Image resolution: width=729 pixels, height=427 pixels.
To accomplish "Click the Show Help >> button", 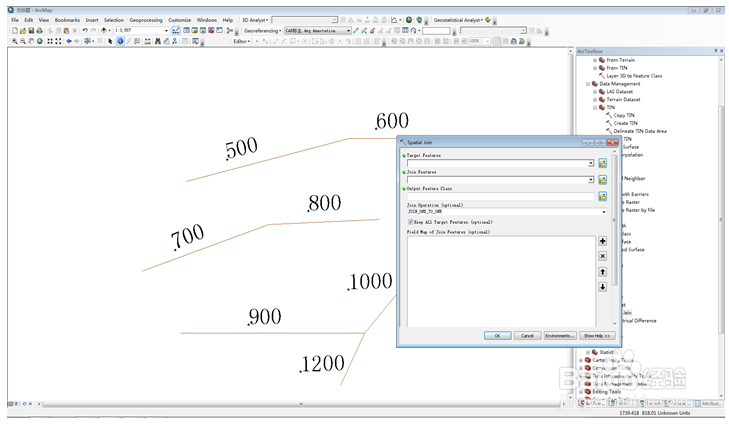I will (597, 336).
